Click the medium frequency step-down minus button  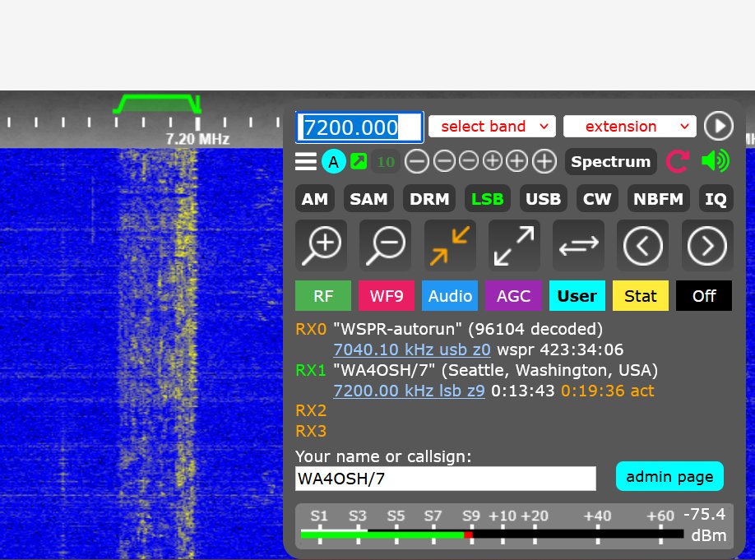coord(444,161)
